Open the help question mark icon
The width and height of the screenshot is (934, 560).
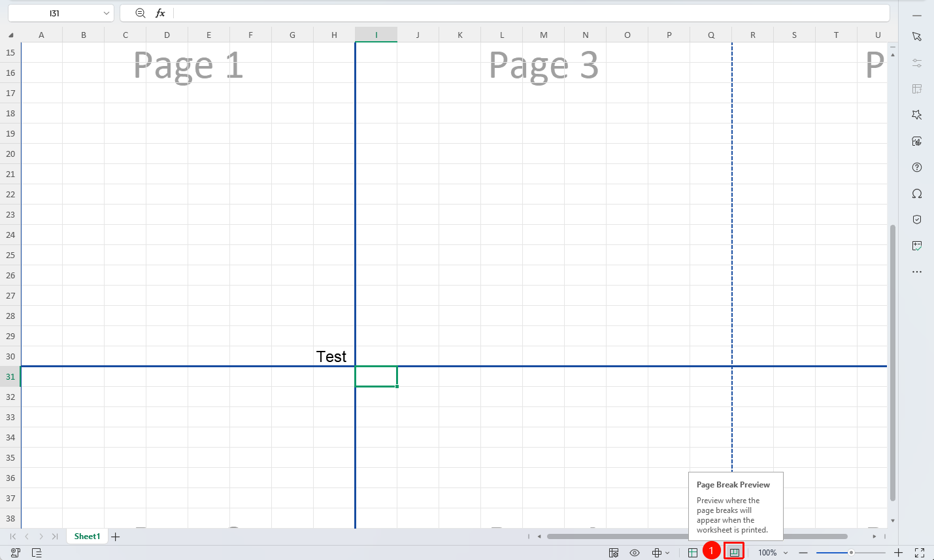point(917,167)
